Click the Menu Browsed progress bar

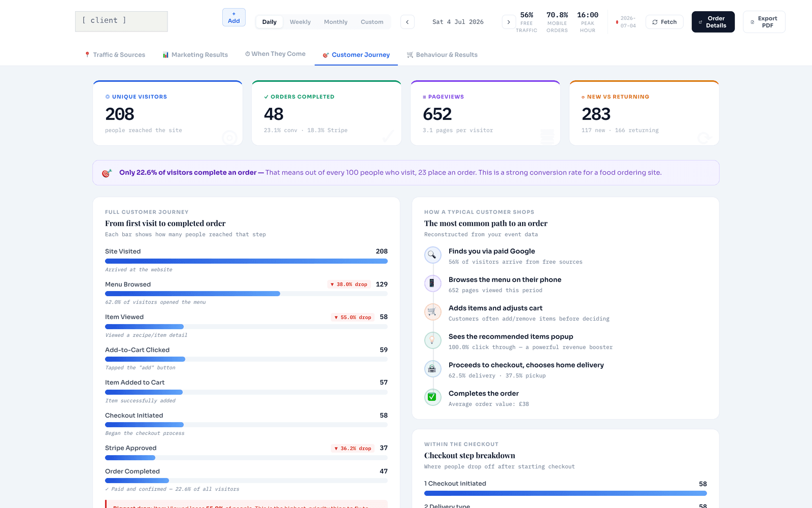tap(246, 294)
